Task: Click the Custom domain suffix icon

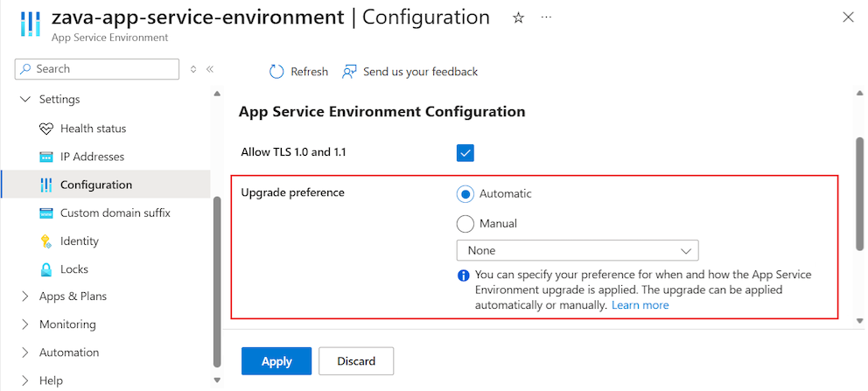Action: click(46, 213)
